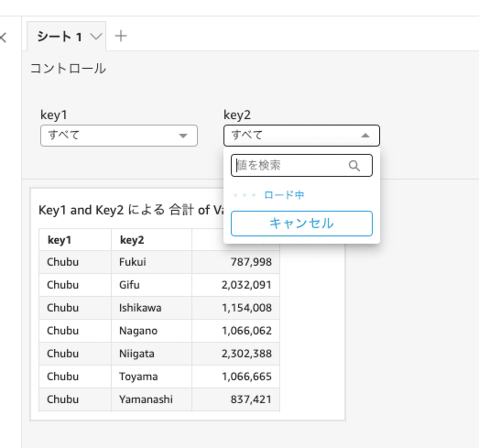
Task: Click Chubu in the Niigata row
Action: (x=63, y=354)
